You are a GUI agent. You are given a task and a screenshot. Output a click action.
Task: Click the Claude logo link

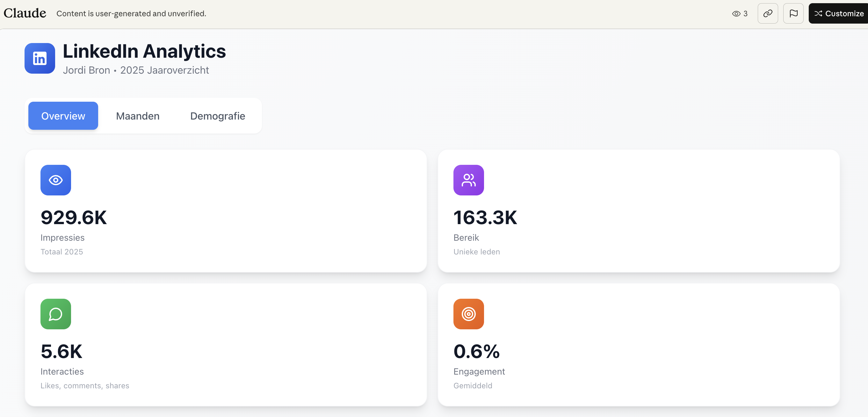[25, 13]
